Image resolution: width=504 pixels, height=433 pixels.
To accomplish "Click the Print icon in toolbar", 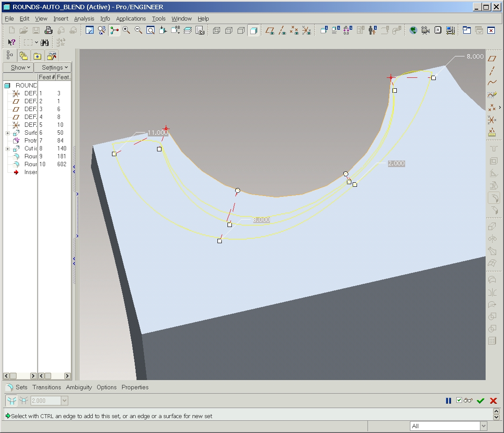I will click(x=49, y=30).
